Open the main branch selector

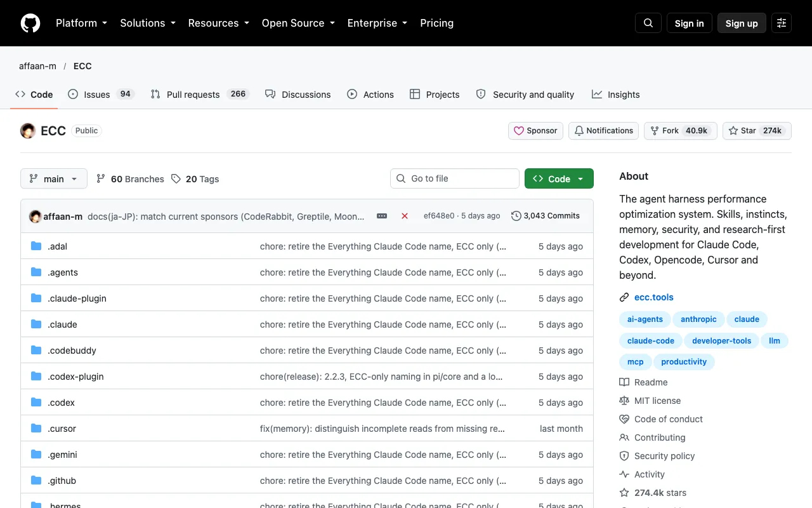pyautogui.click(x=53, y=178)
